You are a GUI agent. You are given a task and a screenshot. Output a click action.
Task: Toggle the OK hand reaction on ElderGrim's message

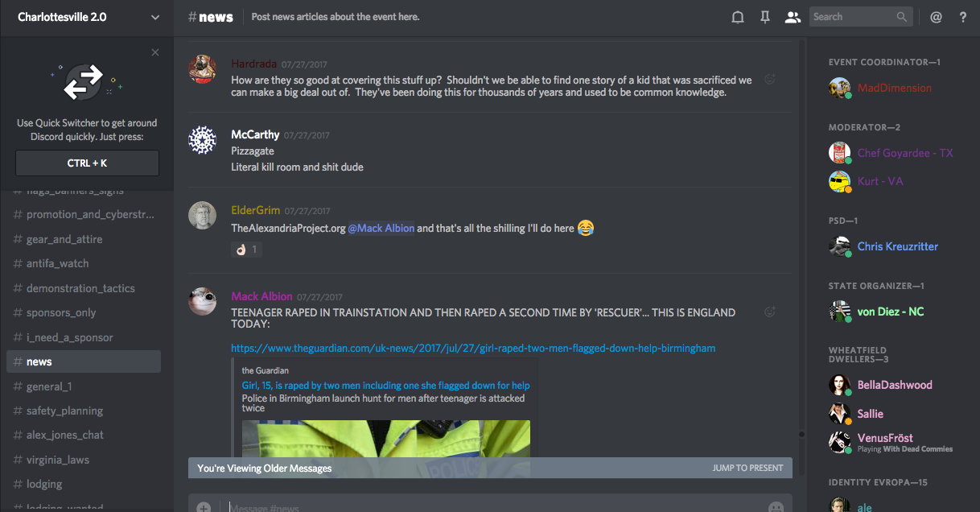point(246,250)
